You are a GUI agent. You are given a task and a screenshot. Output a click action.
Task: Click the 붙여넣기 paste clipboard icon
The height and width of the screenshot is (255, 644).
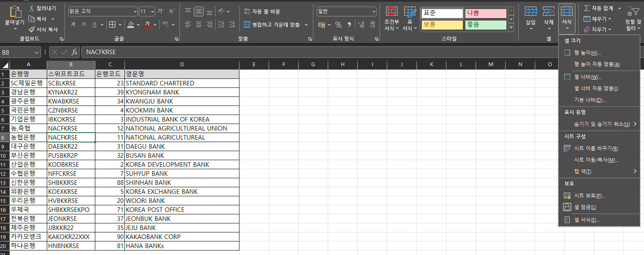click(x=15, y=12)
